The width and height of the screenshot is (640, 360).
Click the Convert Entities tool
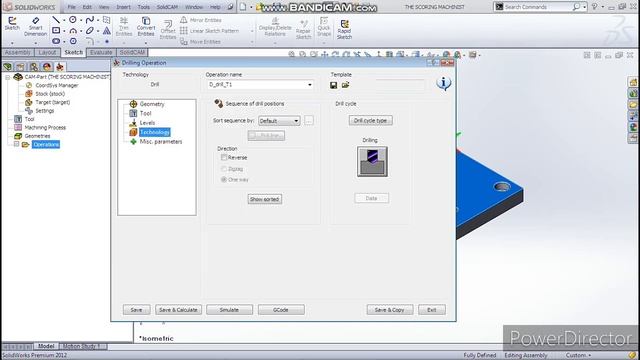click(146, 27)
